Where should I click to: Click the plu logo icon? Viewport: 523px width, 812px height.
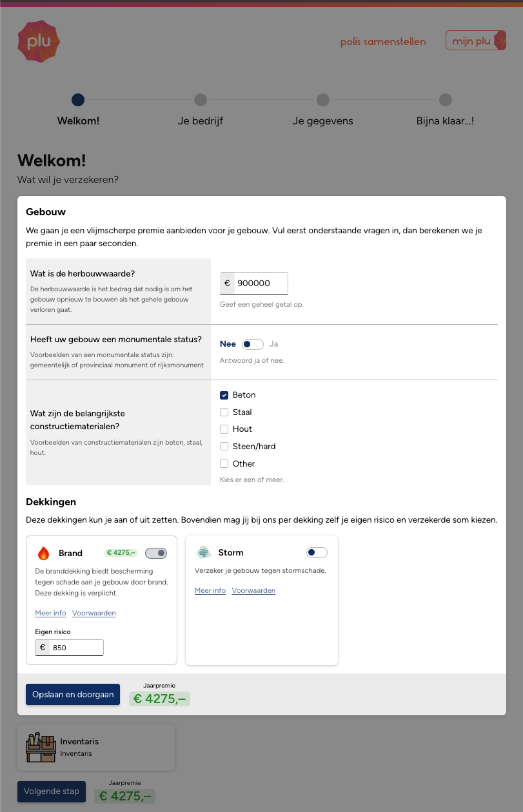point(39,41)
